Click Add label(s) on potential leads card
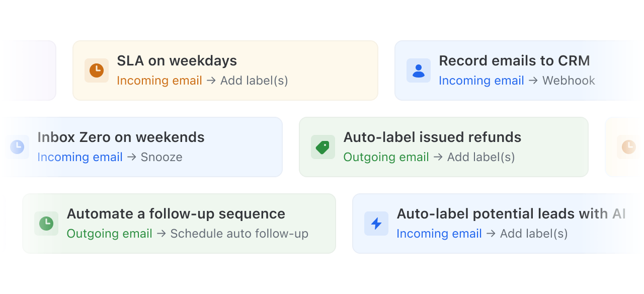The height and width of the screenshot is (294, 644). pyautogui.click(x=534, y=234)
